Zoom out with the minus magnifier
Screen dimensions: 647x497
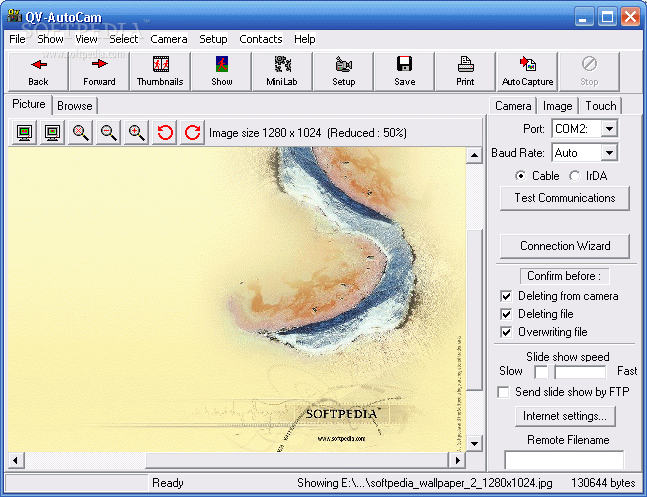tap(109, 133)
